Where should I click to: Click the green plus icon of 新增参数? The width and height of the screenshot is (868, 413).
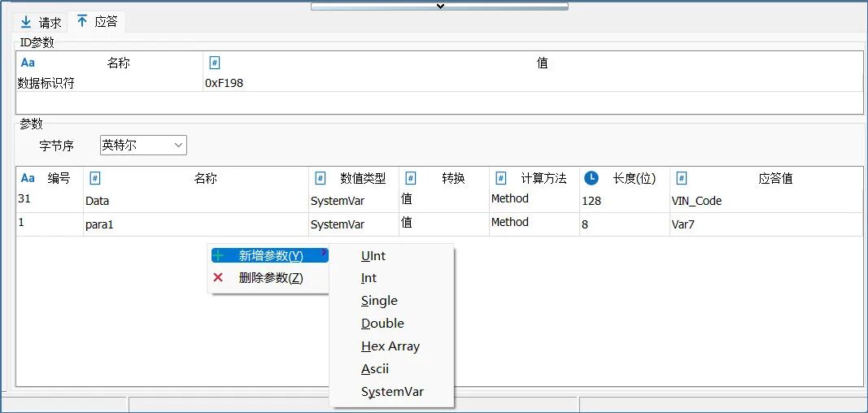(x=218, y=255)
